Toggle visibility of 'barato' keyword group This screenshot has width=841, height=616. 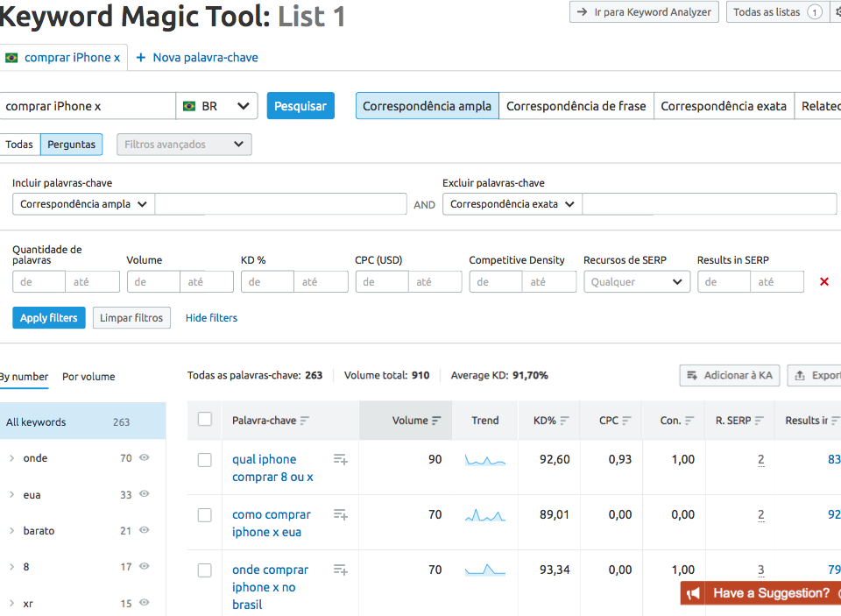click(144, 530)
